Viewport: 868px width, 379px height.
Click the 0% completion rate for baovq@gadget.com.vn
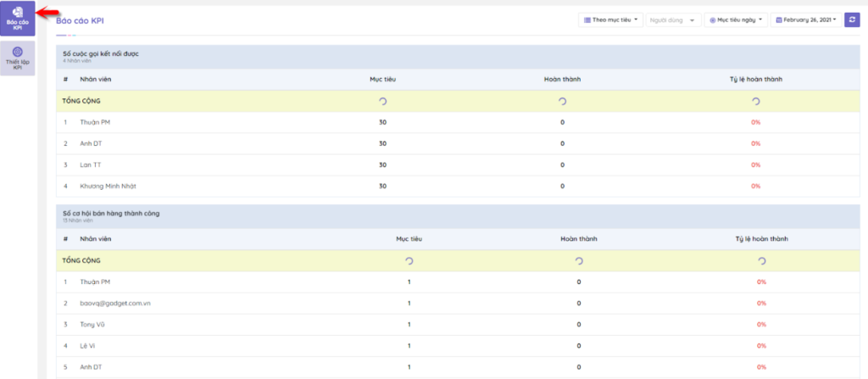pos(762,303)
